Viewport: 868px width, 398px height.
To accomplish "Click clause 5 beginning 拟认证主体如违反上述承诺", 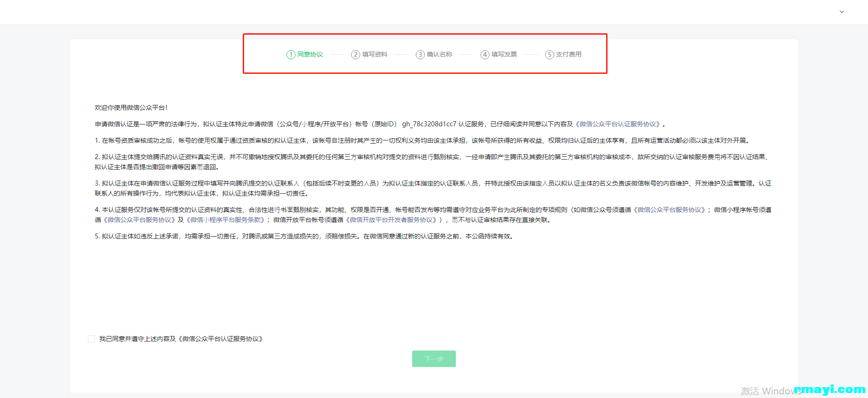I will (x=305, y=236).
